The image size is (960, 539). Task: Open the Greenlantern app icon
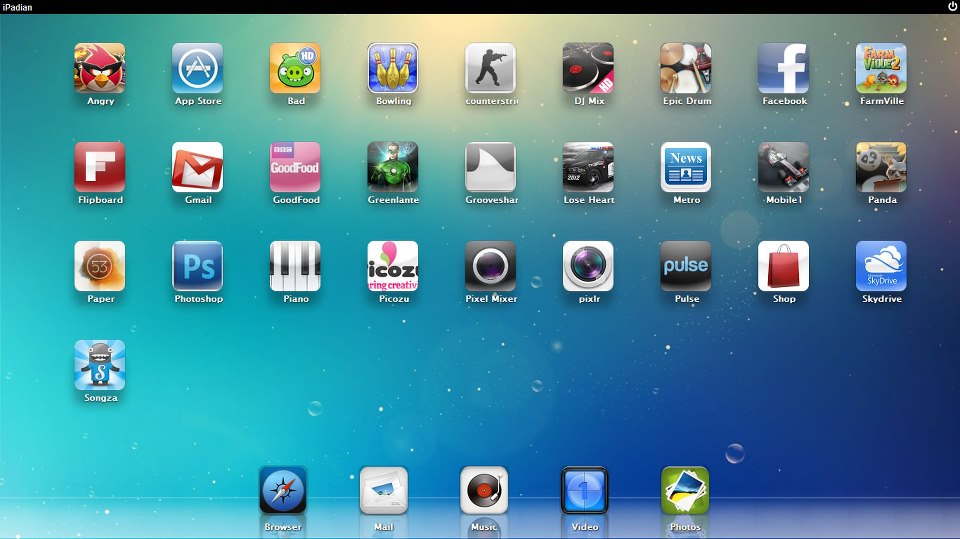393,167
